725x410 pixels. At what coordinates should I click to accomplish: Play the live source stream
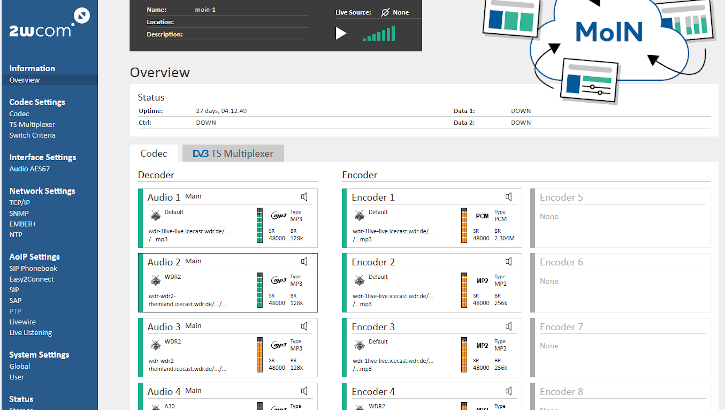341,33
